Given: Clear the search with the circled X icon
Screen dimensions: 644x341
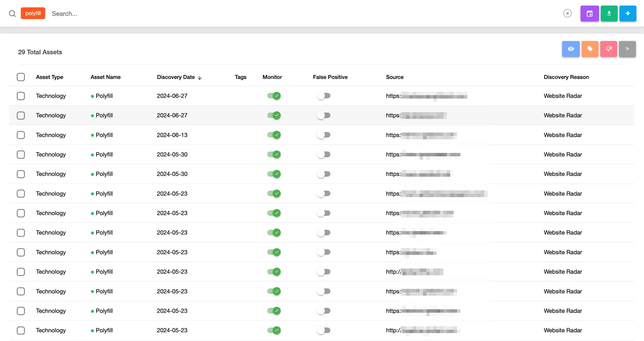Looking at the screenshot, I should point(567,13).
